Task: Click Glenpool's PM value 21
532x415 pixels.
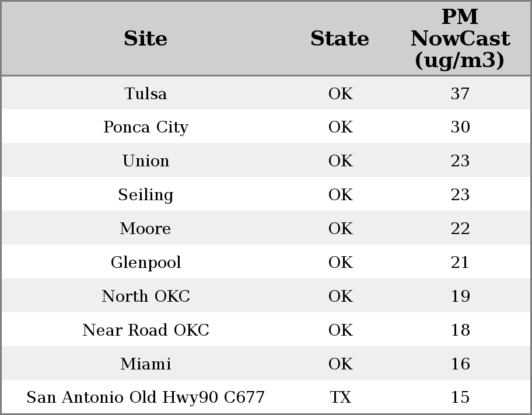Action: coord(460,262)
